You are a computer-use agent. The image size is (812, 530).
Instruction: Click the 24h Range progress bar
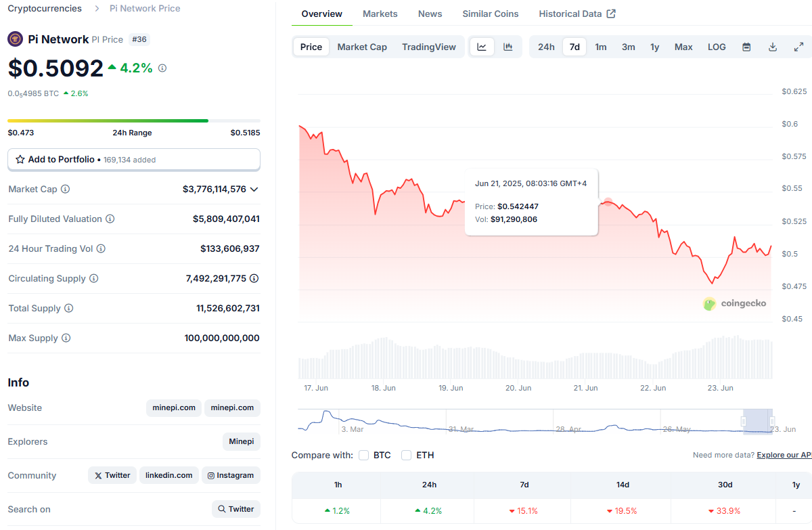coord(134,121)
